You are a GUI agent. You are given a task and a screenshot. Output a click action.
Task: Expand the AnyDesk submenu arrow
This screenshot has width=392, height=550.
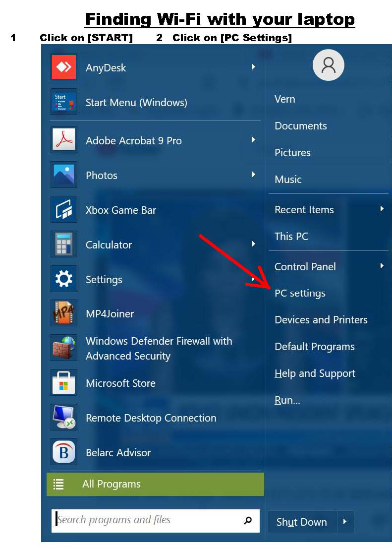point(253,67)
